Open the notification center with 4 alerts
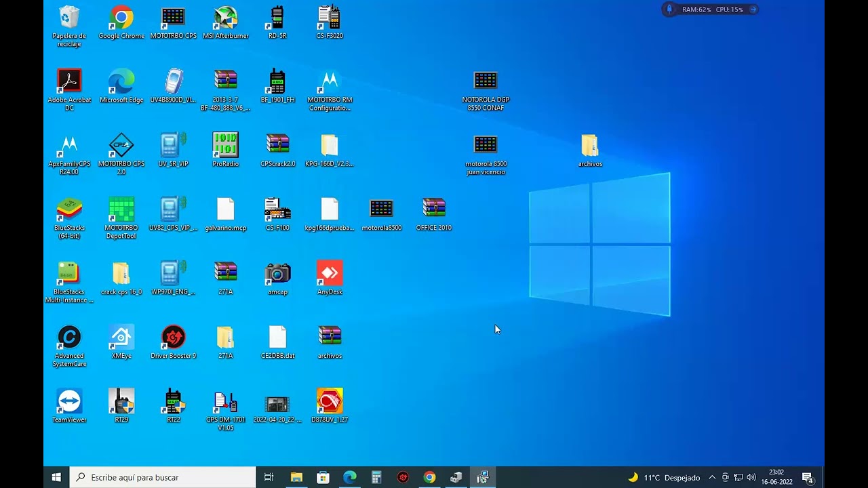The image size is (868, 488). [x=808, y=477]
